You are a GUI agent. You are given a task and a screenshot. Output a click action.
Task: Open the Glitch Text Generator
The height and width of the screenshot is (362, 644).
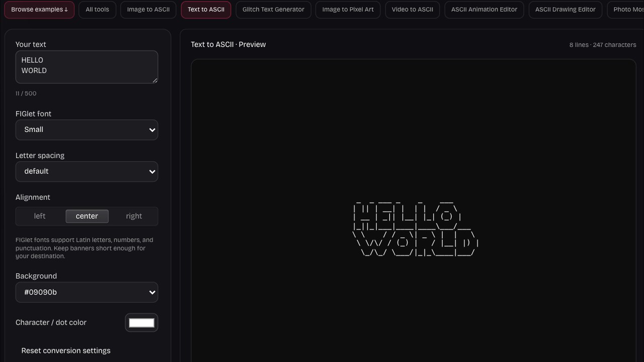[x=273, y=10]
